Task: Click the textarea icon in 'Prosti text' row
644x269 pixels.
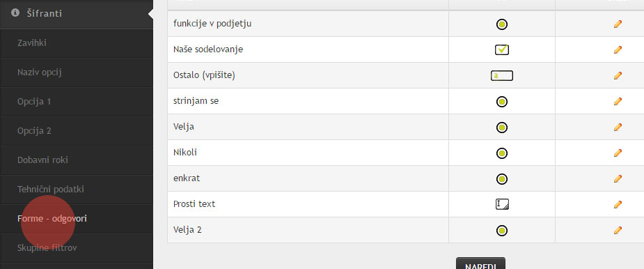Action: (502, 204)
